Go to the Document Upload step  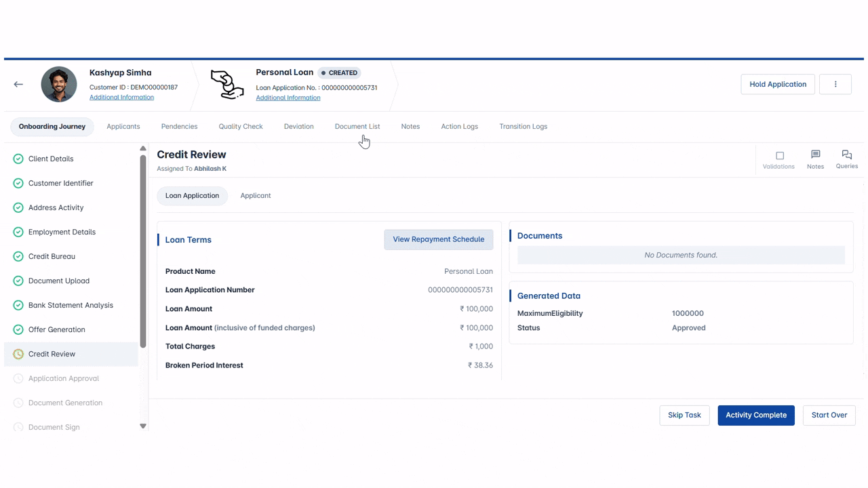(x=71, y=281)
